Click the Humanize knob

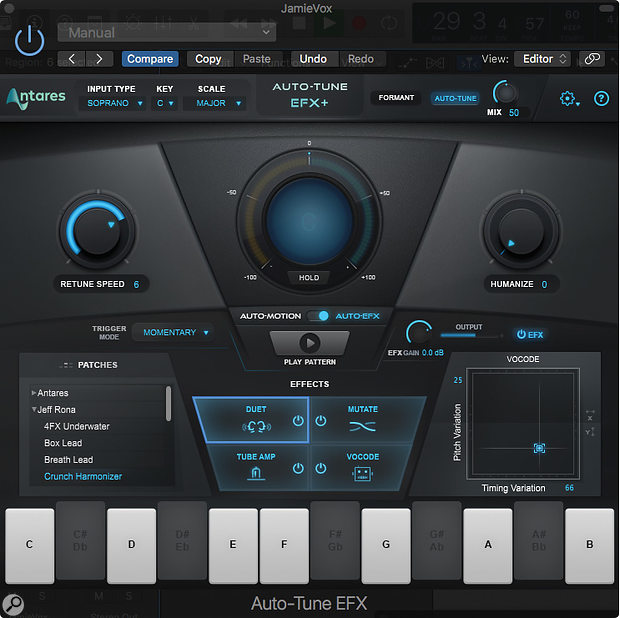(x=522, y=231)
